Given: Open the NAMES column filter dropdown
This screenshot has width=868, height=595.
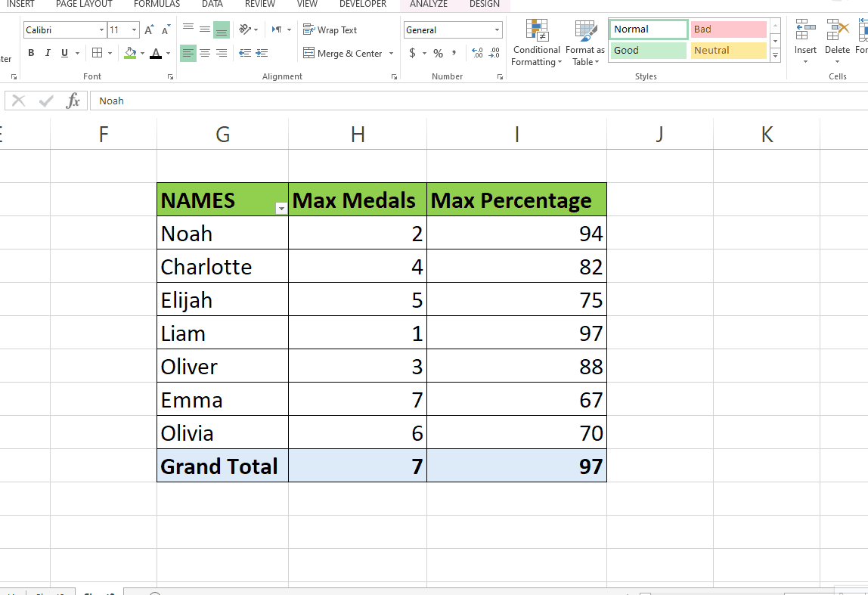Looking at the screenshot, I should (x=281, y=207).
